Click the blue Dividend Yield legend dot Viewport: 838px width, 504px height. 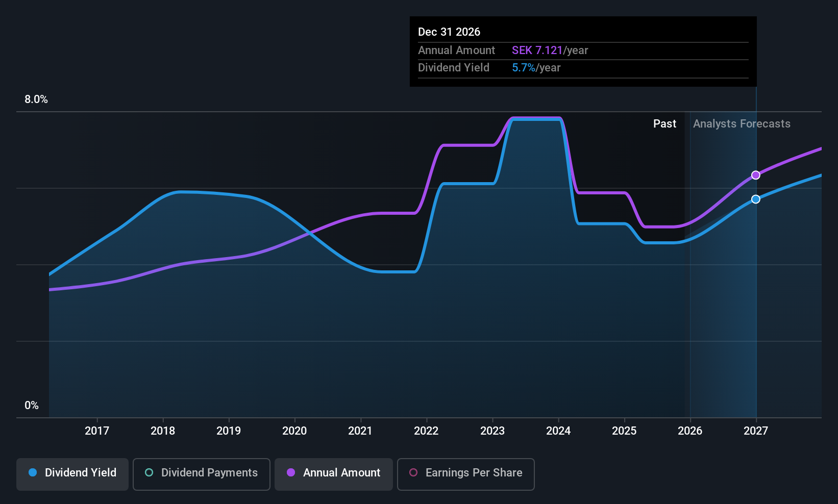pos(33,473)
